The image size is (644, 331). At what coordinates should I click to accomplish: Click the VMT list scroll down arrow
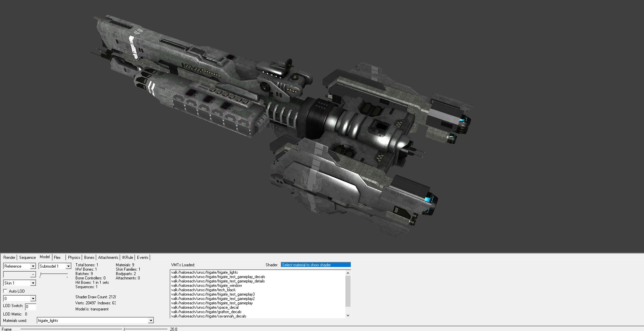pos(348,315)
